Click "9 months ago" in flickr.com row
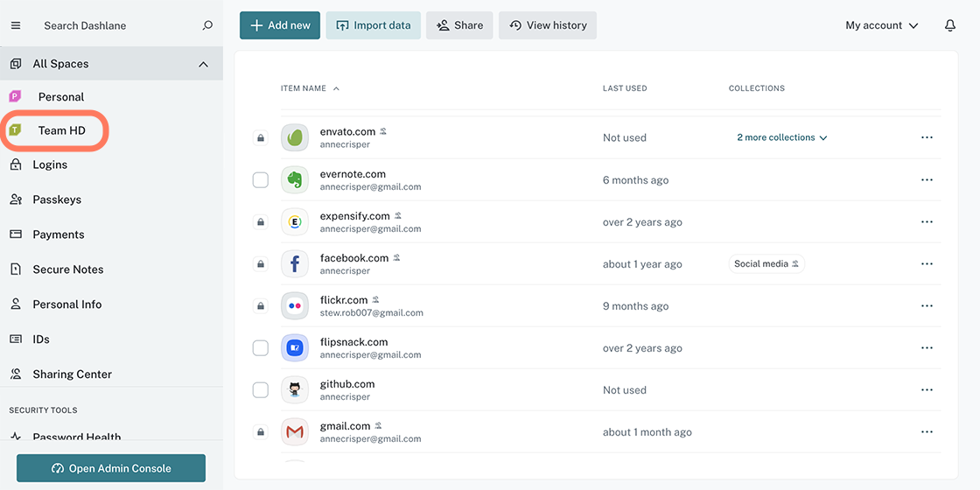Image resolution: width=980 pixels, height=490 pixels. [x=635, y=306]
